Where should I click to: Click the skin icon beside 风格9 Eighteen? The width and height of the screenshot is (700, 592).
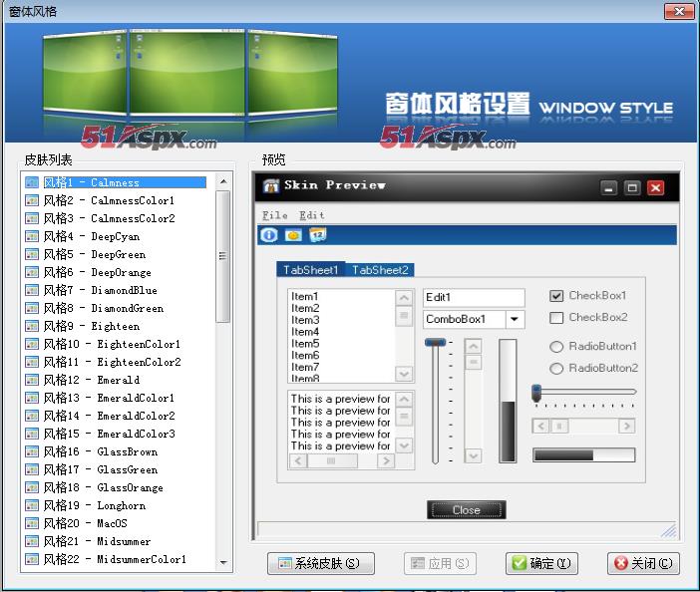pyautogui.click(x=32, y=326)
